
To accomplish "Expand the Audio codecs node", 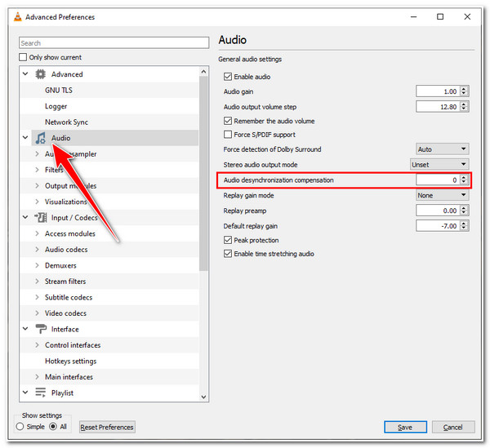I will 38,250.
